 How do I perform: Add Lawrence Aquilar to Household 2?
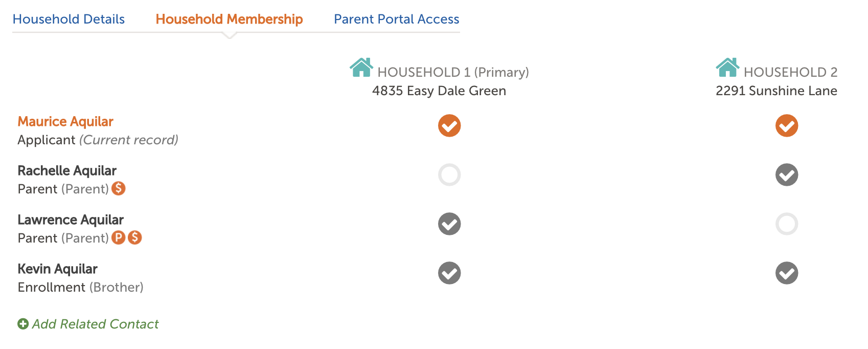[787, 224]
